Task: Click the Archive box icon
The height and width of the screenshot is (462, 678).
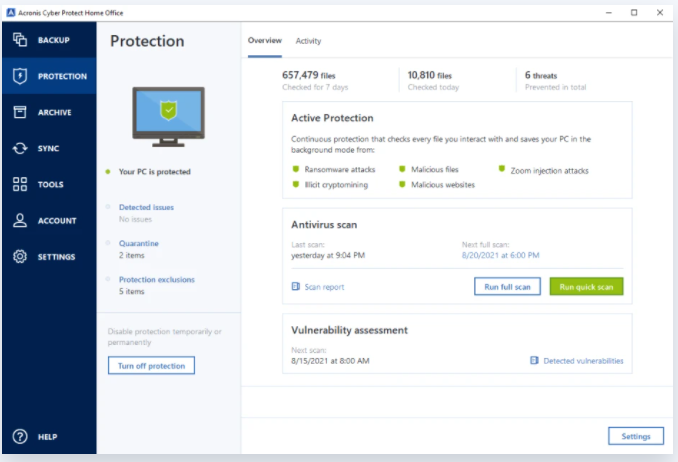Action: coord(20,112)
